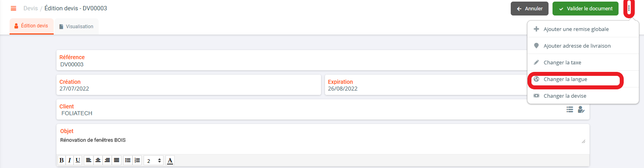644x168 pixels.
Task: Justify the text
Action: [117, 160]
